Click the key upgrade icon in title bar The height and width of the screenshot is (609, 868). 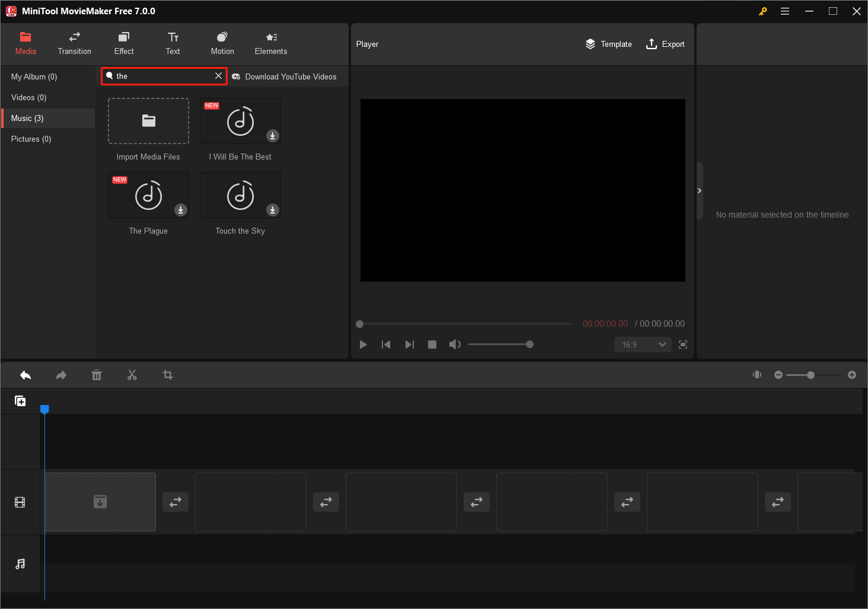tap(763, 11)
